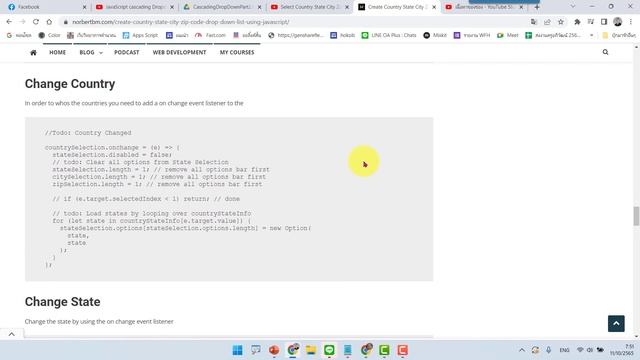Screen dimensions: 640x360
Task: Expand the bottom-left collapse chevron
Action: point(11,334)
